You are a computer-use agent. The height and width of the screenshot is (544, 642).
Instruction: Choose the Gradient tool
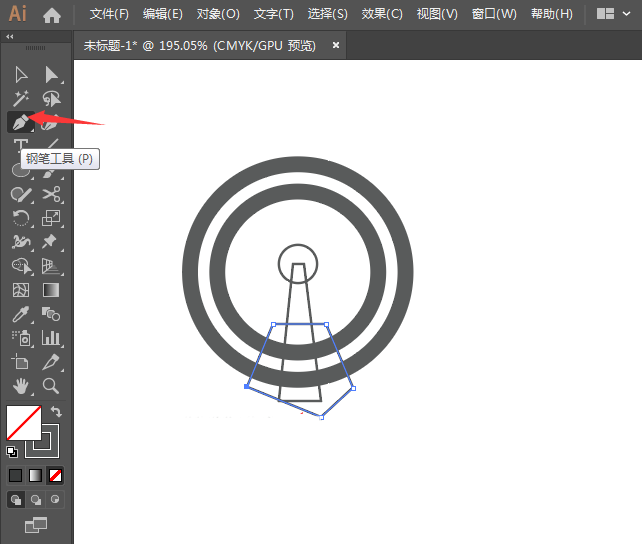51,290
